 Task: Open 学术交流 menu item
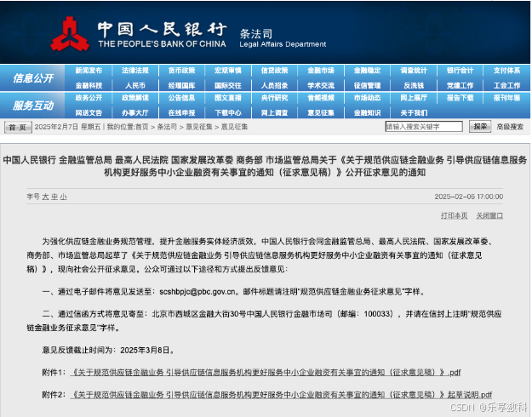click(x=321, y=85)
